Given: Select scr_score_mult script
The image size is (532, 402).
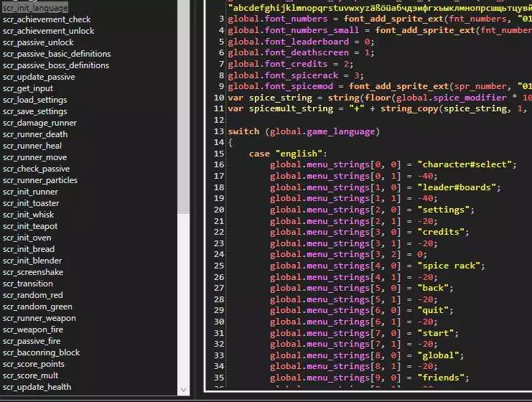Looking at the screenshot, I should point(31,376).
